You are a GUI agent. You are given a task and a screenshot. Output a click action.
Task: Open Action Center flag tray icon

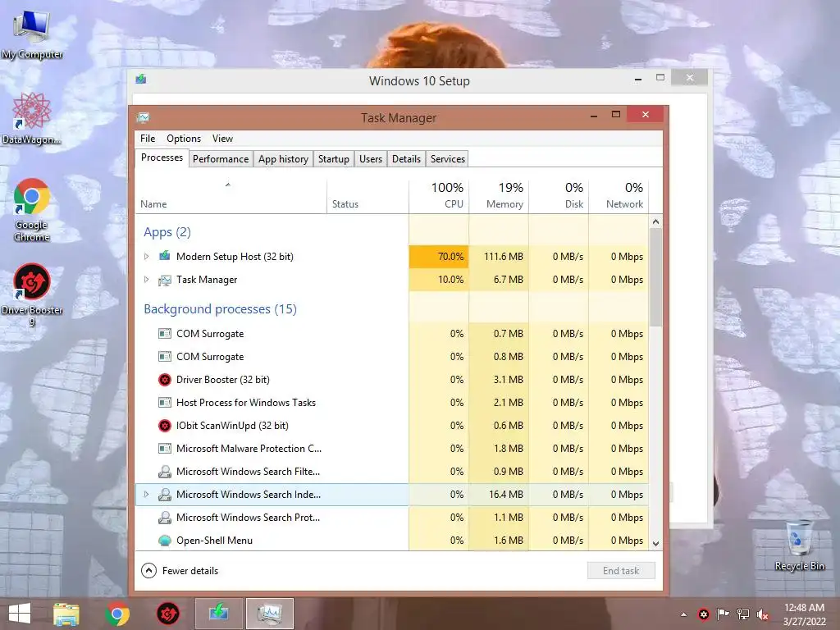pyautogui.click(x=723, y=614)
